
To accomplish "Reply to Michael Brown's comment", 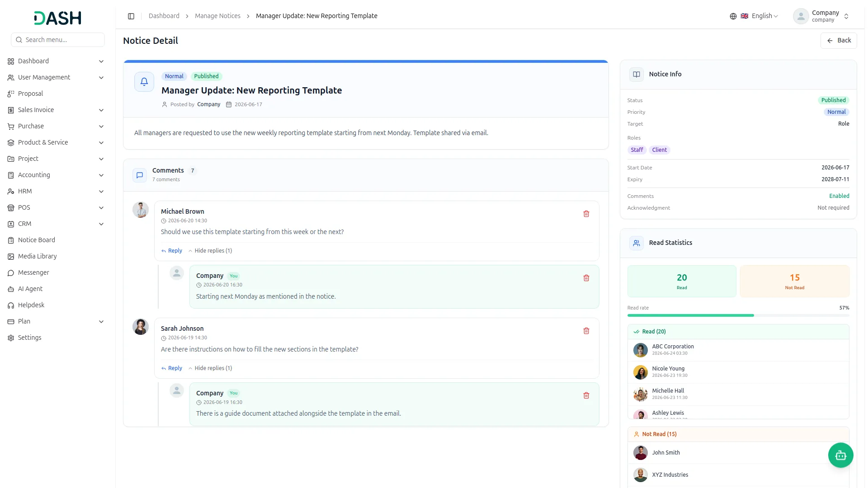I will pos(172,251).
